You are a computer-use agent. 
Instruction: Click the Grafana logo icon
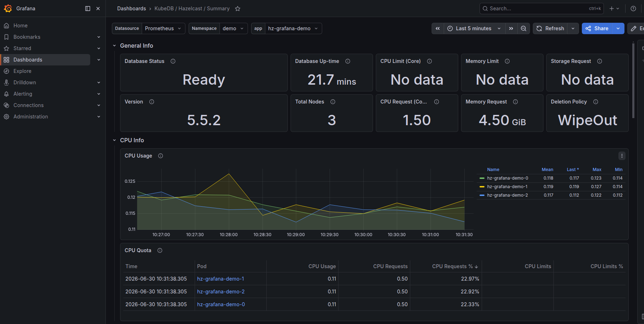pos(8,8)
